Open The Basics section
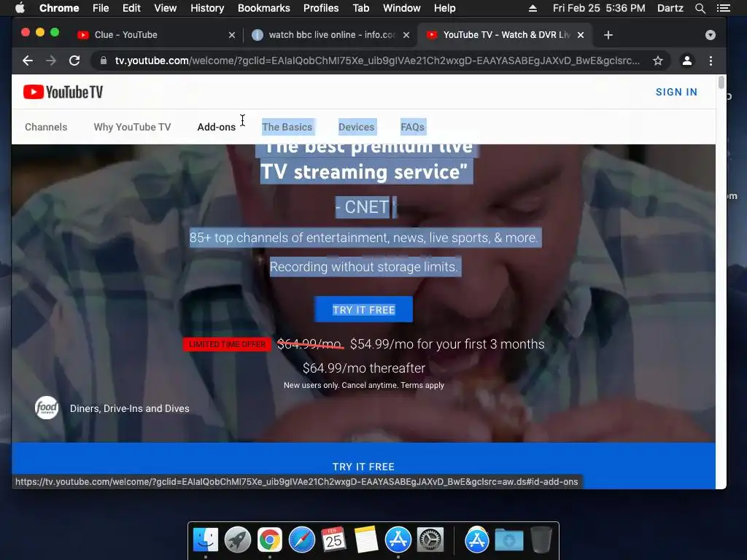Viewport: 747px width, 560px height. pos(287,127)
